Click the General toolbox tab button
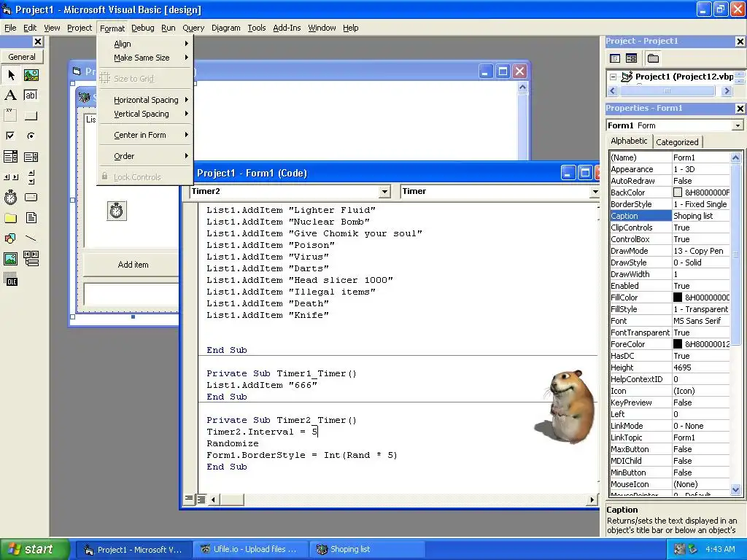Viewport: 747px width, 560px height. 22,57
